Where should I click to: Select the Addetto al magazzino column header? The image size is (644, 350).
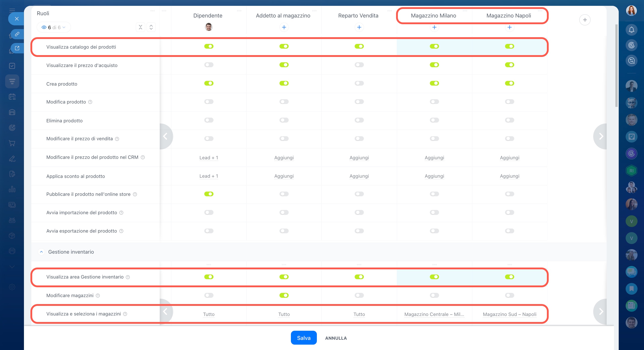coord(283,15)
